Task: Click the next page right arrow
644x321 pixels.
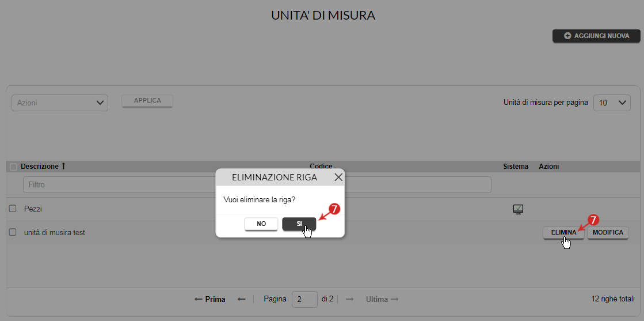Action: (349, 299)
